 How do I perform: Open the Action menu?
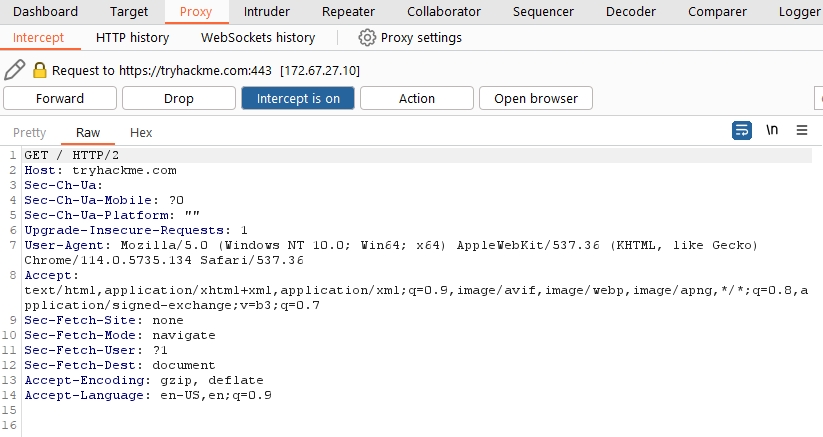tap(416, 98)
